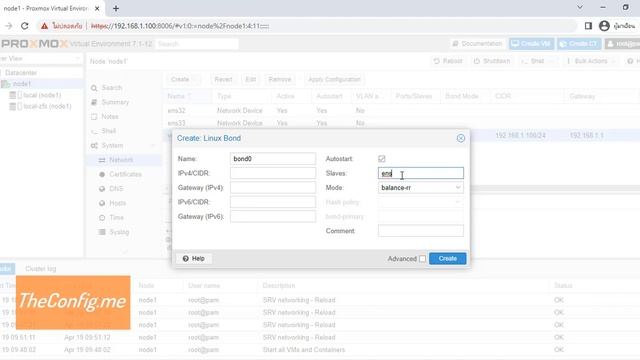This screenshot has height=360, width=640.
Task: Open the DNS menu item
Action: [x=116, y=189]
